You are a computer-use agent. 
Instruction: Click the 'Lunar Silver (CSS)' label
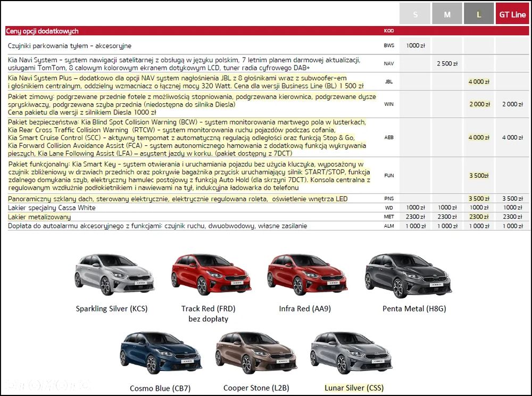pyautogui.click(x=354, y=388)
